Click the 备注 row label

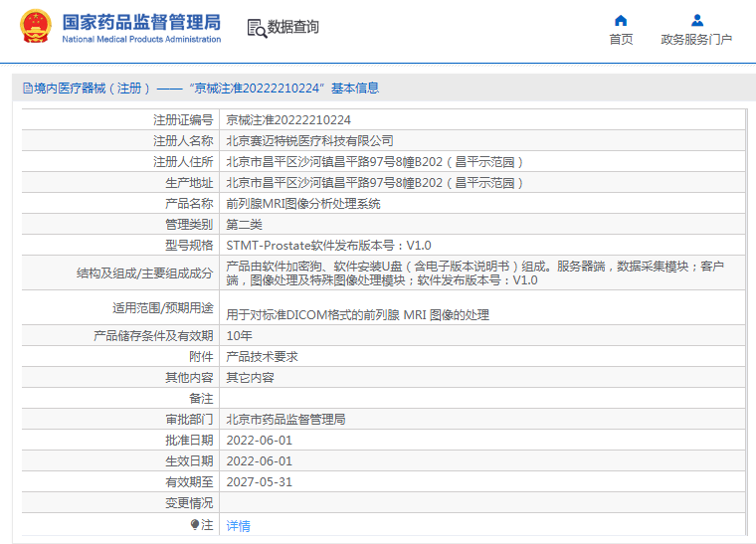click(x=201, y=399)
